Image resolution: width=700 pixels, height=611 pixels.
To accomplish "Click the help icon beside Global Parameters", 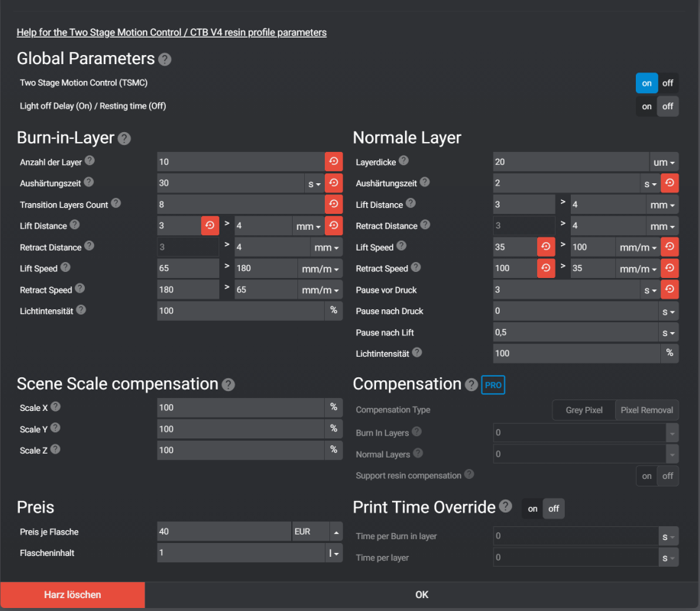I will pos(165,60).
